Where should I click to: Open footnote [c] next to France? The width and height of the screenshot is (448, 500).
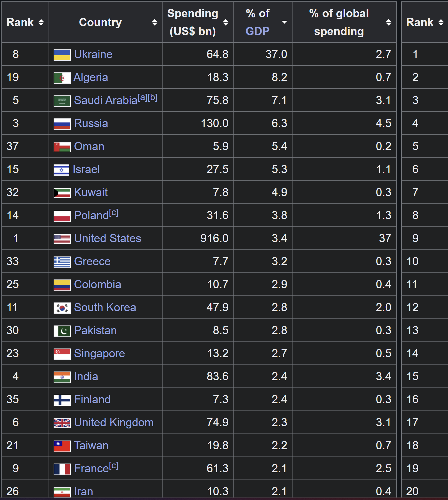click(114, 466)
